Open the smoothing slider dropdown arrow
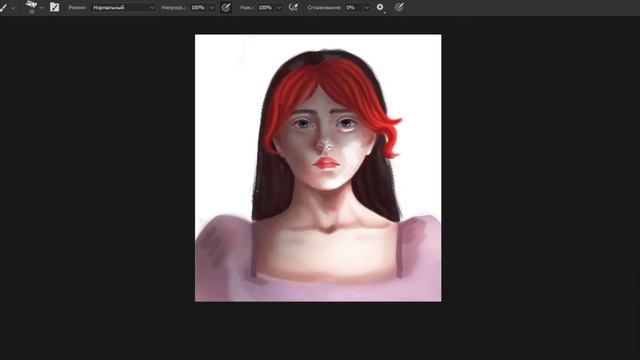The height and width of the screenshot is (360, 640). 367,8
